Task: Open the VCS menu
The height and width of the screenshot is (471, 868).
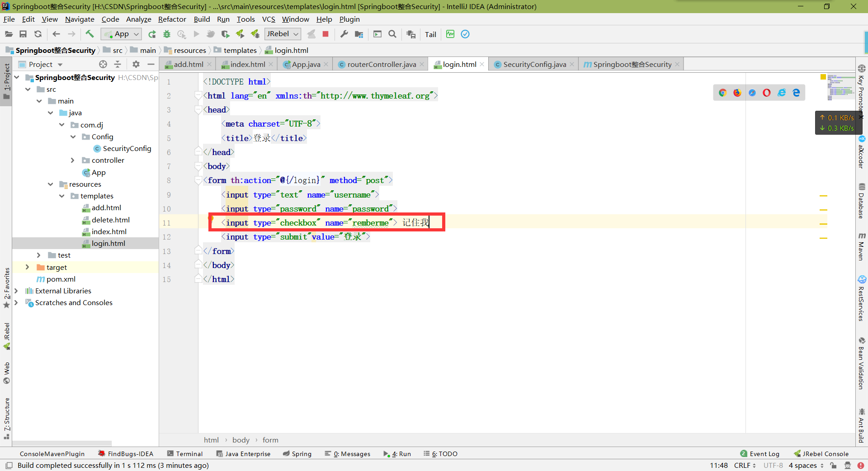Action: (x=269, y=19)
